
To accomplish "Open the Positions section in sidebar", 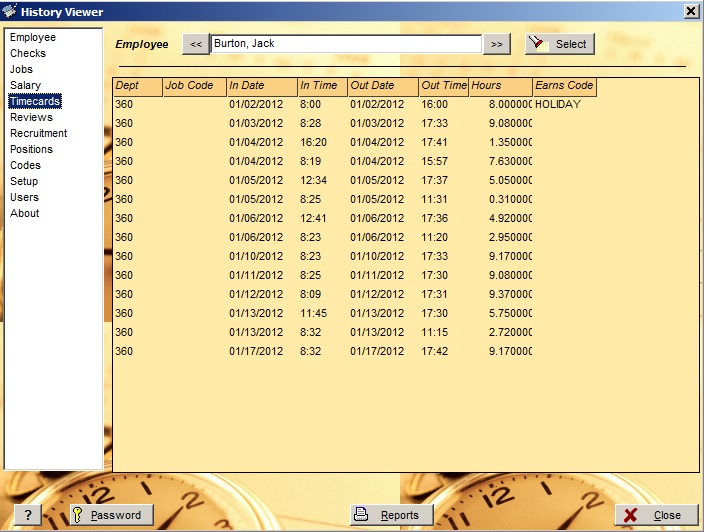I will 31,149.
